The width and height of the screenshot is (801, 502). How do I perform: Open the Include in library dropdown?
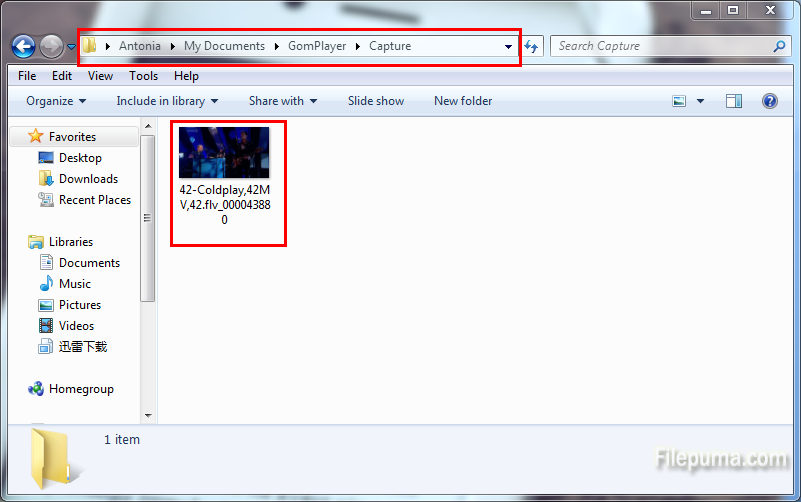[x=167, y=101]
